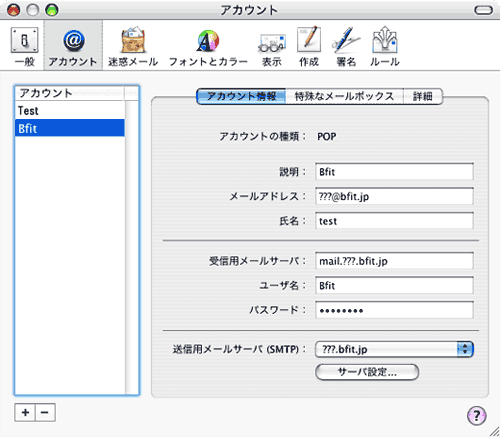500x437 pixels.
Task: Open the ルール rules preferences
Action: click(x=385, y=46)
